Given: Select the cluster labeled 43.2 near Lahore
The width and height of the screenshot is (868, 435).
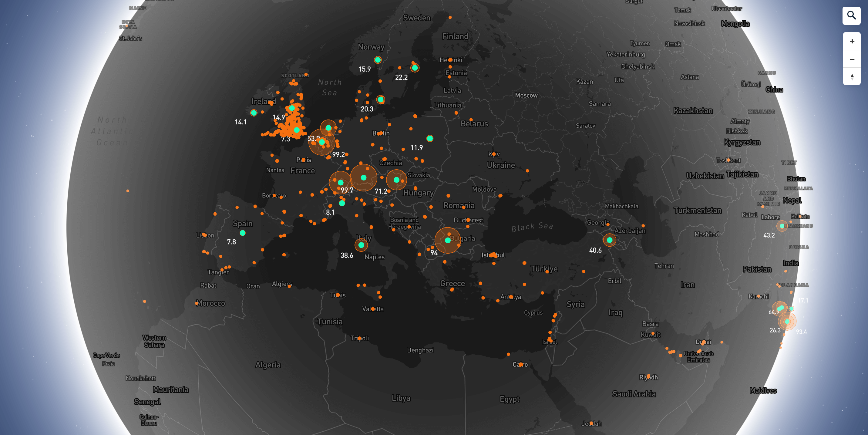Looking at the screenshot, I should pos(782,226).
